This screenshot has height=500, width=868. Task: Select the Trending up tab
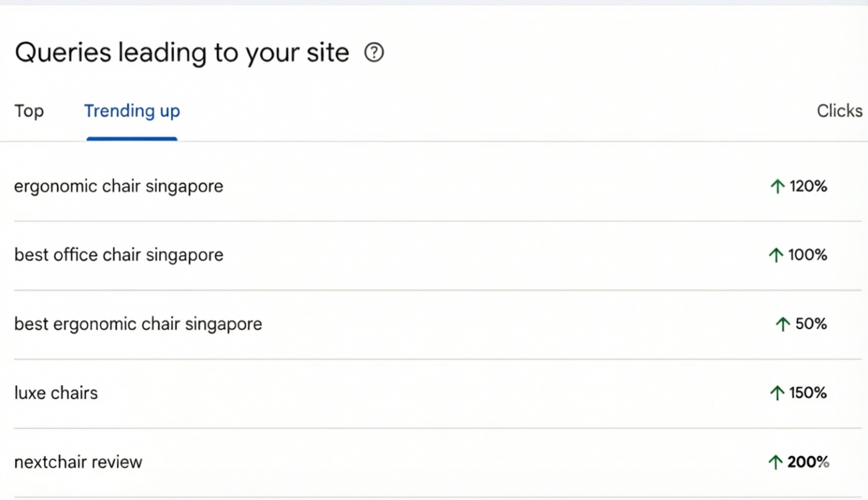pos(132,111)
